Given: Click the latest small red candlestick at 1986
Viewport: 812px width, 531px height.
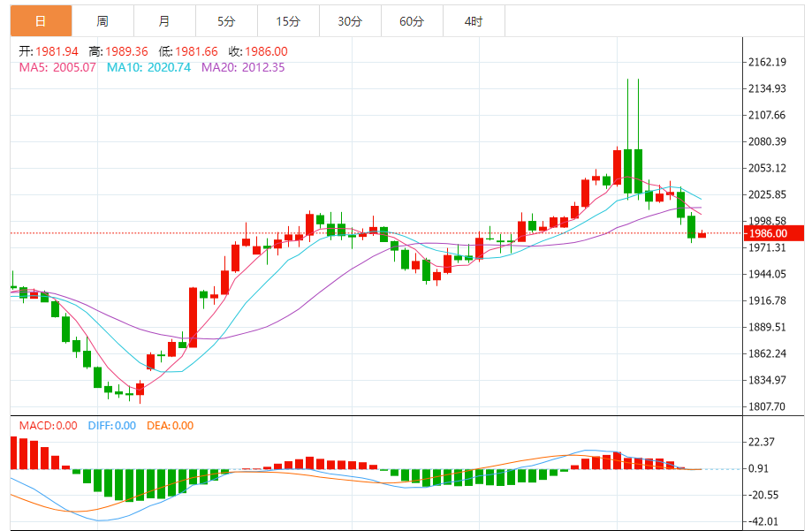Looking at the screenshot, I should tap(702, 234).
